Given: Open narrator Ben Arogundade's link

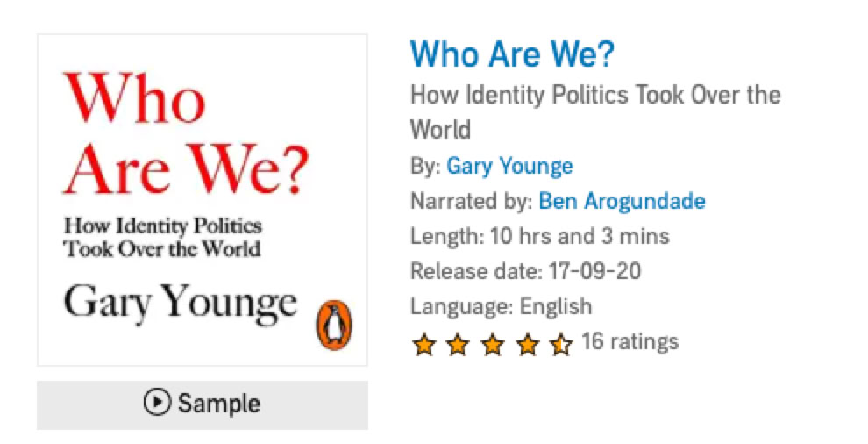Looking at the screenshot, I should pyautogui.click(x=622, y=201).
